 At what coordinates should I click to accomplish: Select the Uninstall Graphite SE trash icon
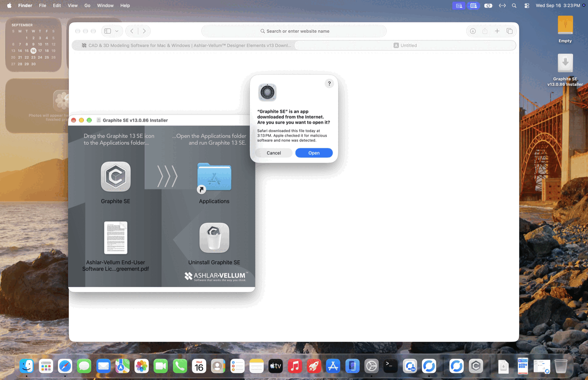click(214, 238)
